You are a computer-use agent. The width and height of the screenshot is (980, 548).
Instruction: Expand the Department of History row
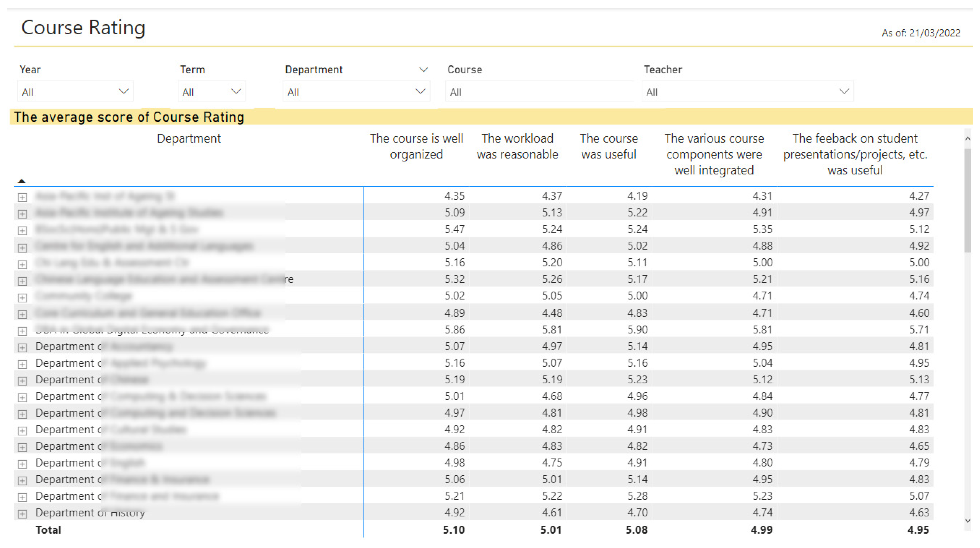(x=22, y=514)
